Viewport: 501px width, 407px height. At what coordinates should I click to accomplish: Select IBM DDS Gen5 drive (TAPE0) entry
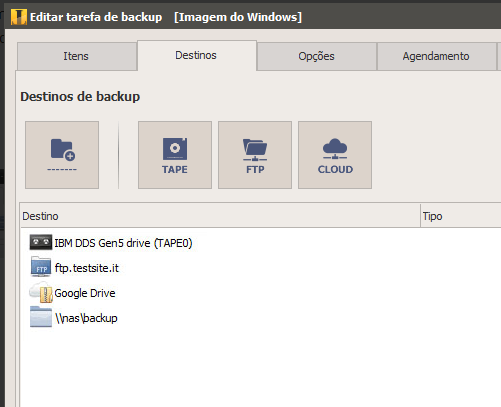[123, 243]
